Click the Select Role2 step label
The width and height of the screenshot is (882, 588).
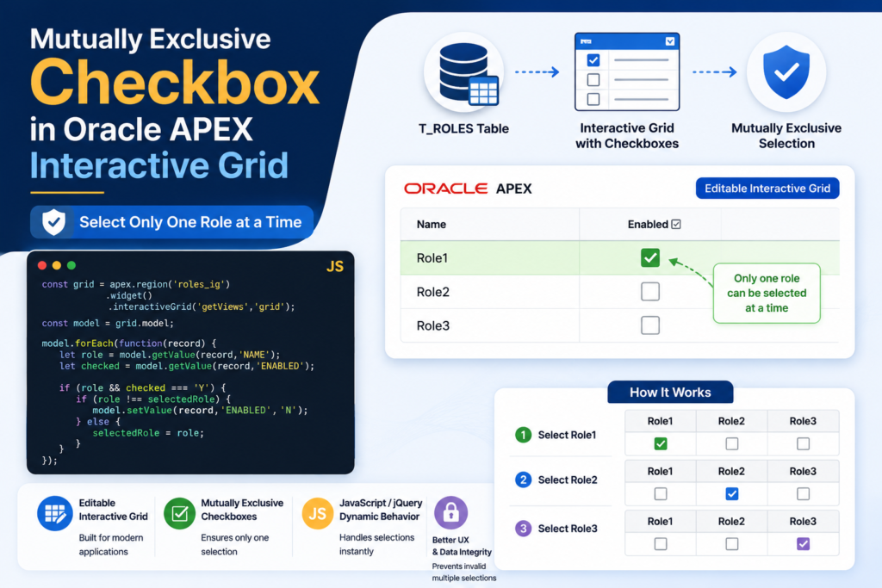(x=568, y=480)
